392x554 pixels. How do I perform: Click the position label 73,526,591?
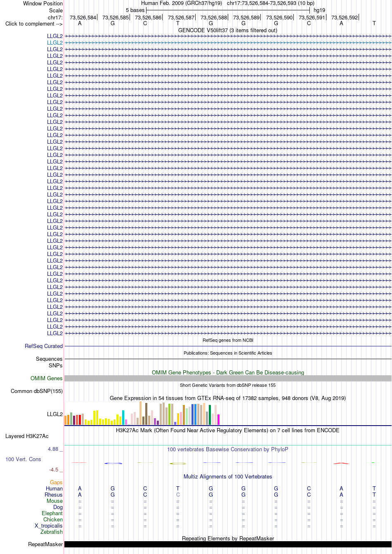click(312, 17)
